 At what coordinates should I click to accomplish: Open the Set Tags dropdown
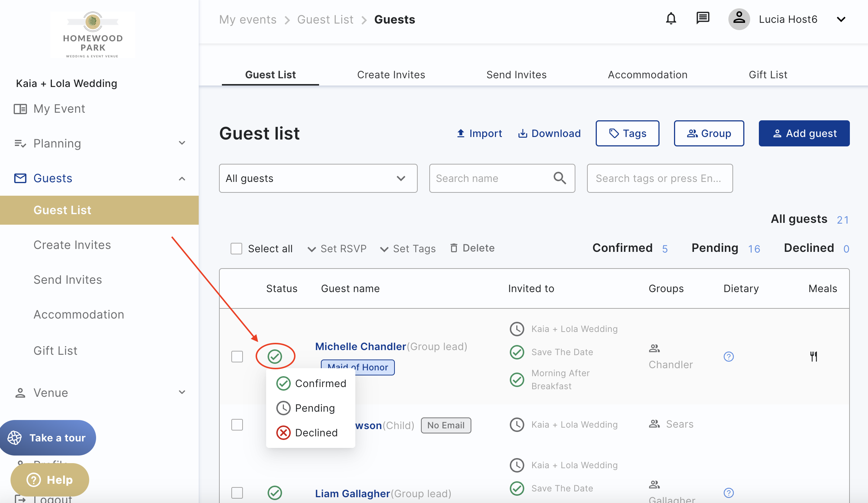pyautogui.click(x=408, y=249)
